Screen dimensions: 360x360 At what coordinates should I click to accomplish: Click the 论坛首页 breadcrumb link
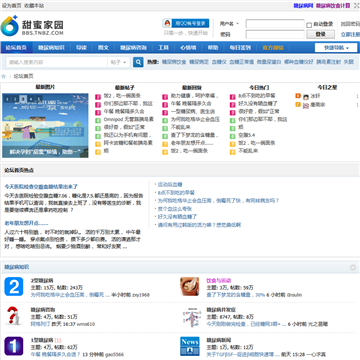click(23, 76)
